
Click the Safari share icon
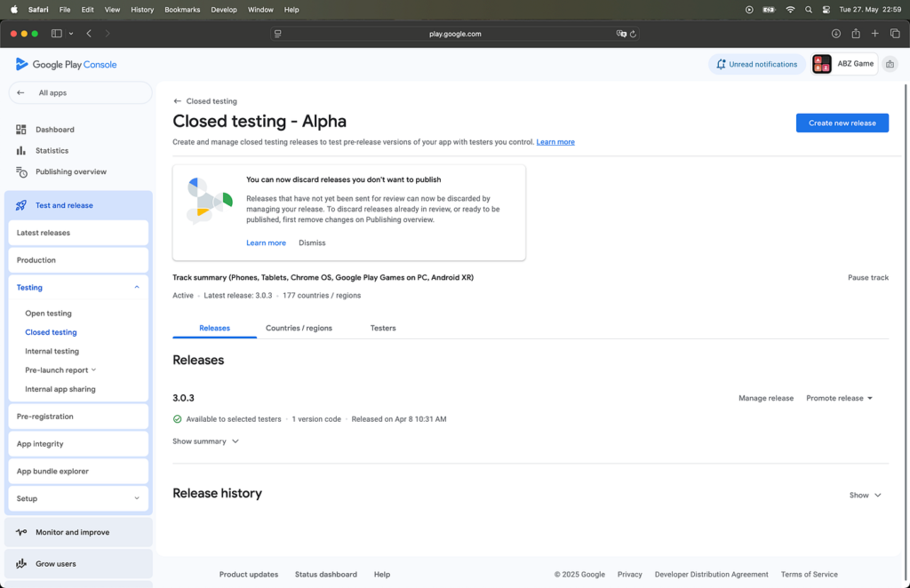[x=856, y=34]
